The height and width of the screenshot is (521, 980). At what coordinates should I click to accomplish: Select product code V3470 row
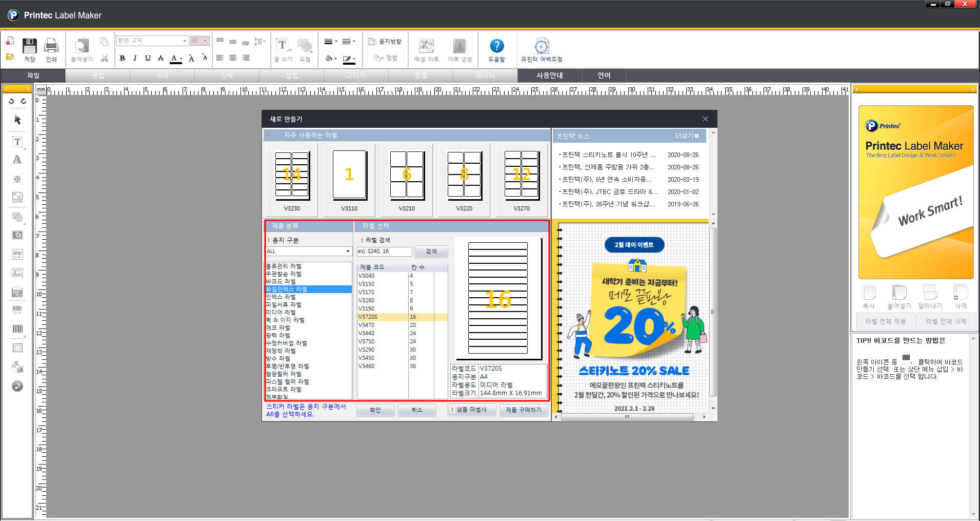tap(402, 325)
